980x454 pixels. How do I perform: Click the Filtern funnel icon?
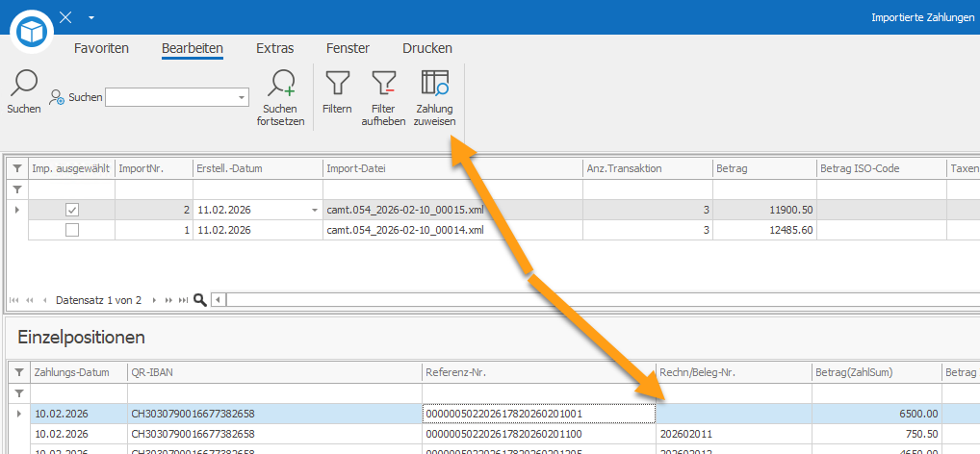(x=338, y=85)
